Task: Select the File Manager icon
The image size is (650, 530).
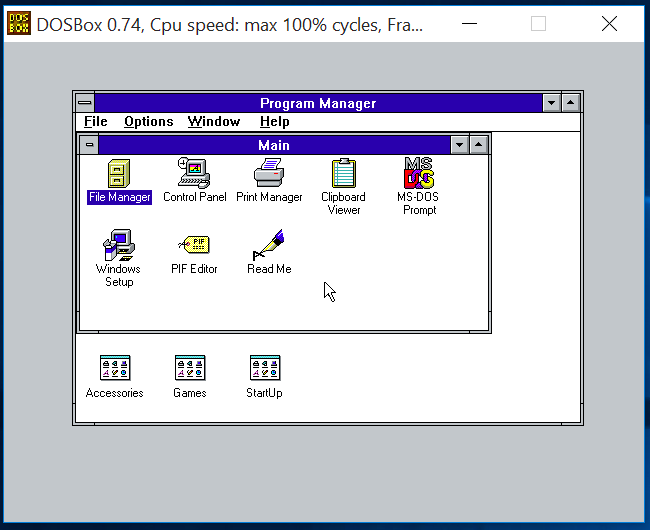Action: [x=119, y=173]
